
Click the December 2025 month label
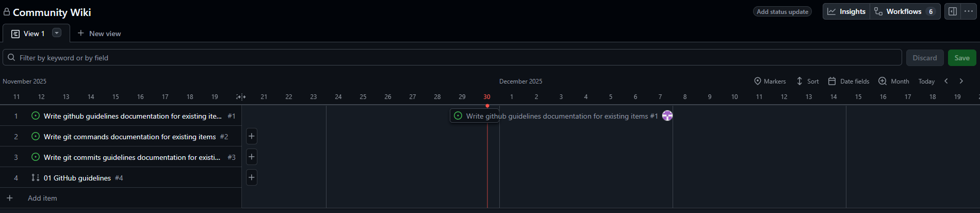coord(520,81)
